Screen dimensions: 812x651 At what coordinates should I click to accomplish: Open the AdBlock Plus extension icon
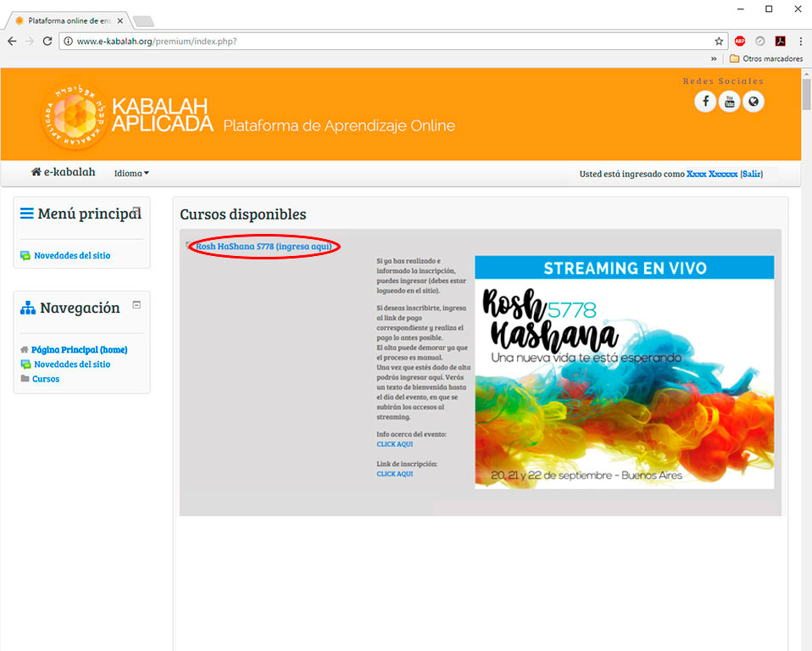pos(739,41)
